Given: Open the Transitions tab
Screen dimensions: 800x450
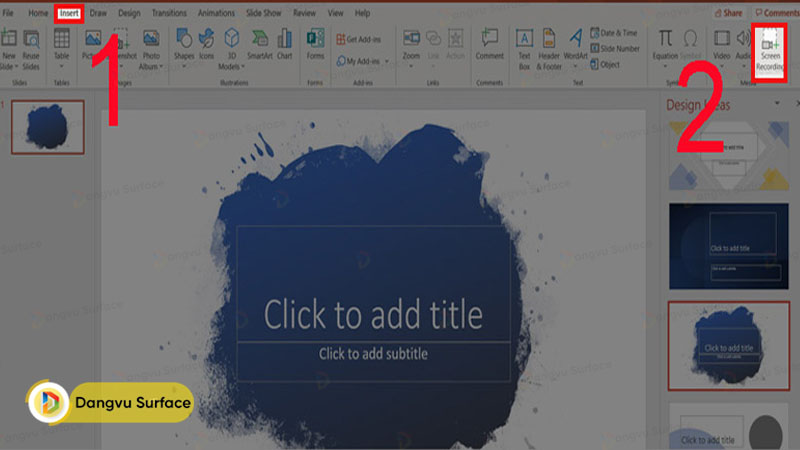Looking at the screenshot, I should [169, 13].
